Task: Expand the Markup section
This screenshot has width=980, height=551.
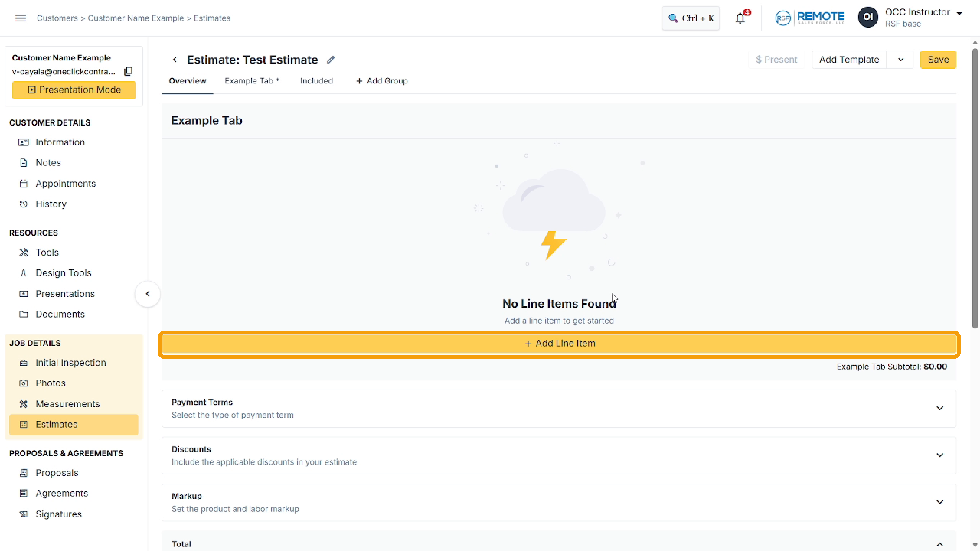Action: 559,502
